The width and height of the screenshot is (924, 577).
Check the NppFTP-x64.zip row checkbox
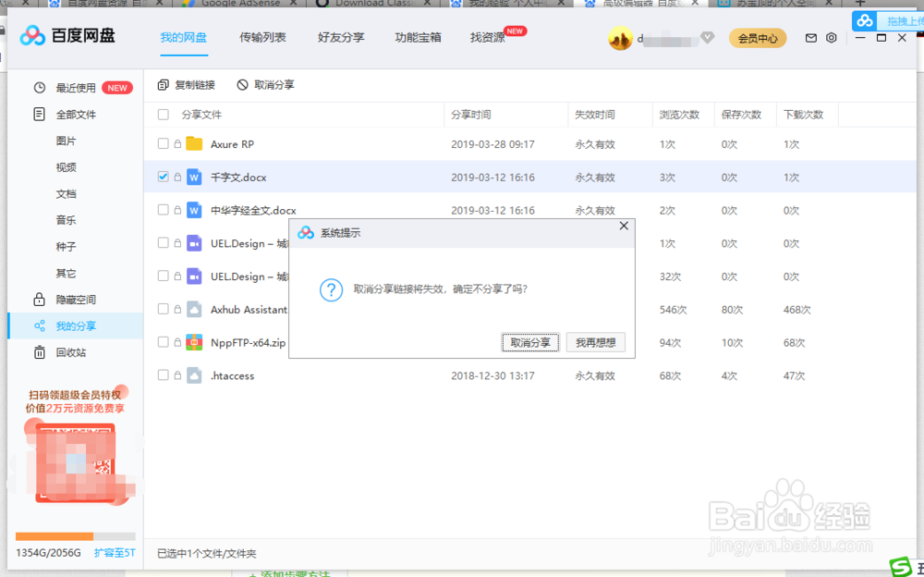click(x=164, y=341)
